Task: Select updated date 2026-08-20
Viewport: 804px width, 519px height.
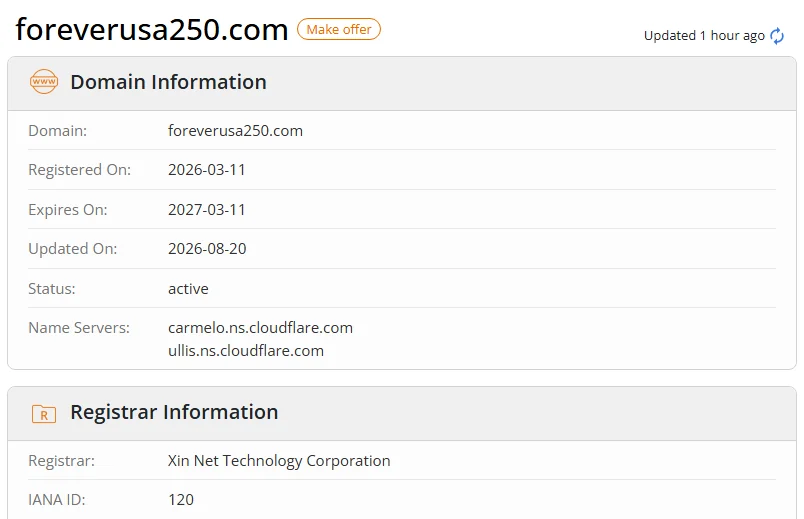Action: click(207, 249)
